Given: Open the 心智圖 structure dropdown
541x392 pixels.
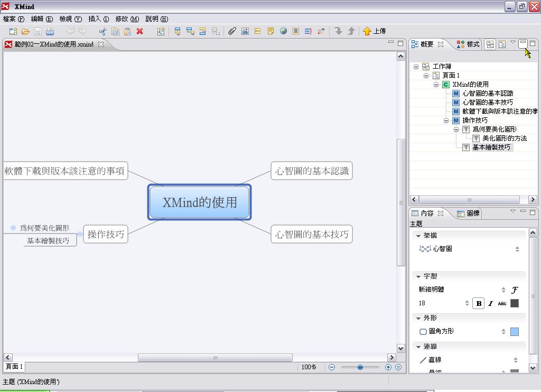Looking at the screenshot, I should tap(517, 249).
